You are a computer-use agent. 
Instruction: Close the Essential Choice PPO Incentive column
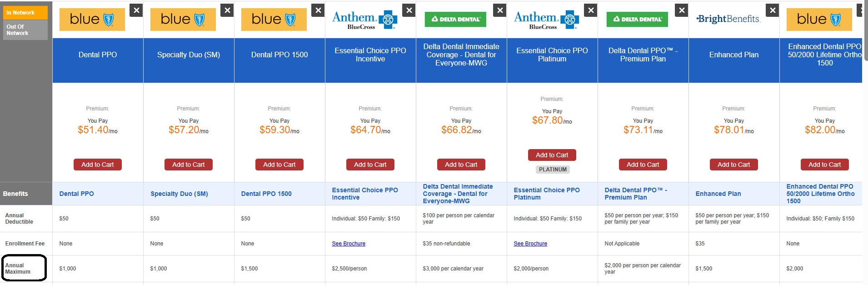click(409, 10)
